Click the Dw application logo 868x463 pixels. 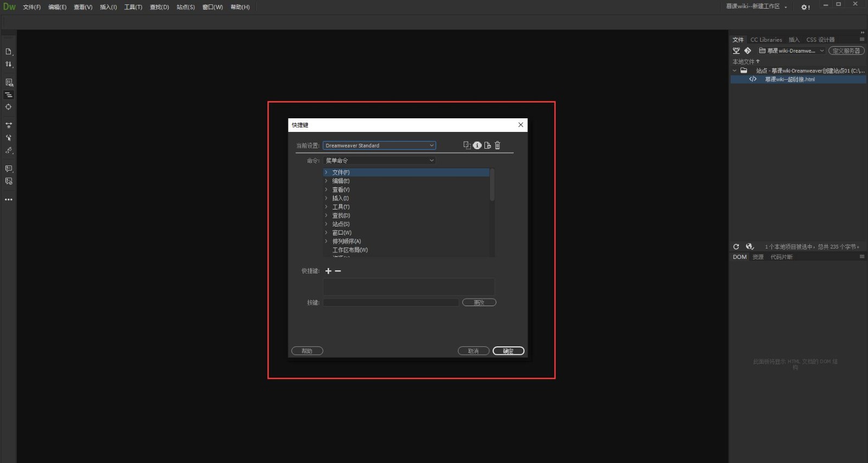(x=9, y=7)
